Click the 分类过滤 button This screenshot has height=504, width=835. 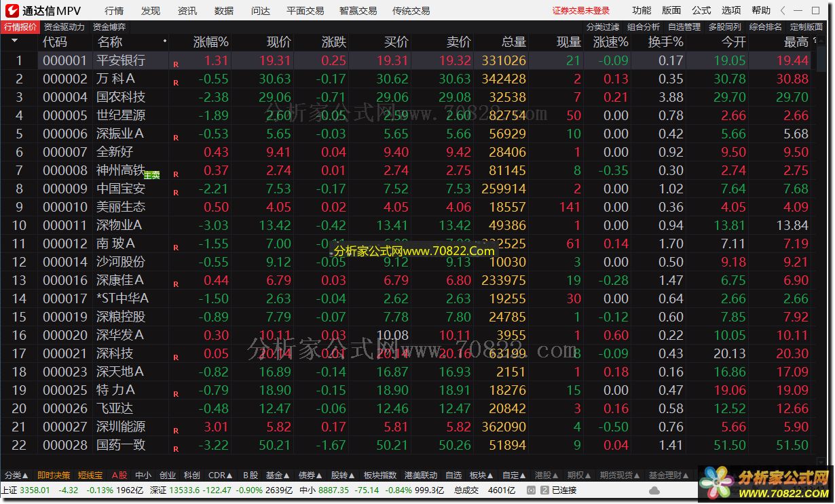(603, 27)
